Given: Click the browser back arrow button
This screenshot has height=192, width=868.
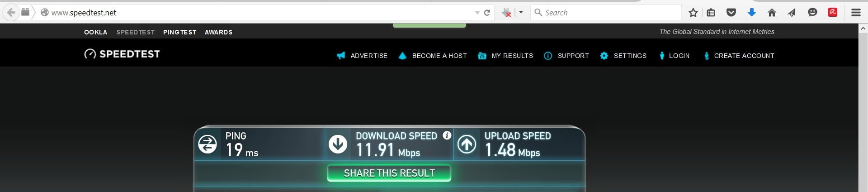Looking at the screenshot, I should click(x=12, y=12).
